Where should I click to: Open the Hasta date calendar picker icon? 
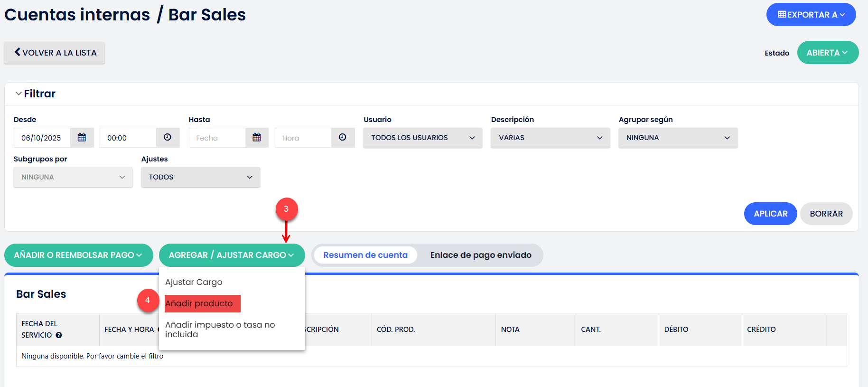(257, 138)
